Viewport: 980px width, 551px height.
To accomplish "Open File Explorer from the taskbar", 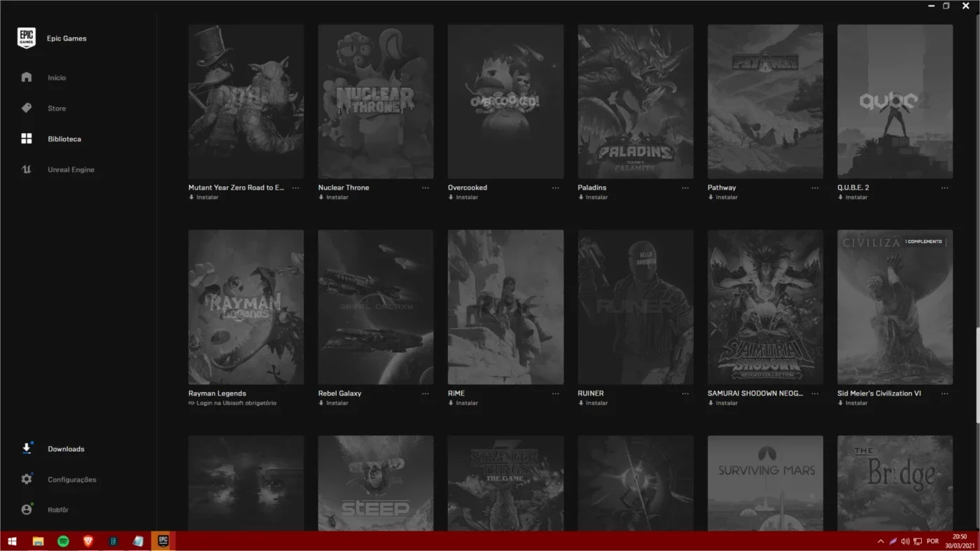I will pyautogui.click(x=38, y=541).
